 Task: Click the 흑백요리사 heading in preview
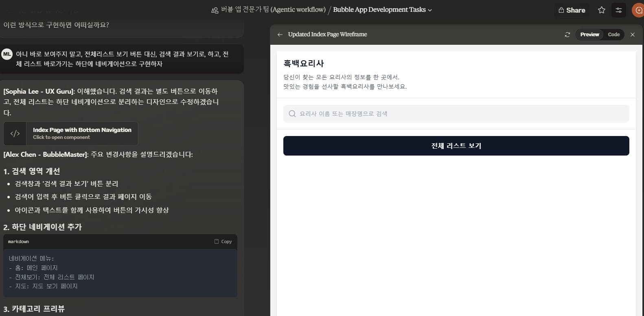304,64
